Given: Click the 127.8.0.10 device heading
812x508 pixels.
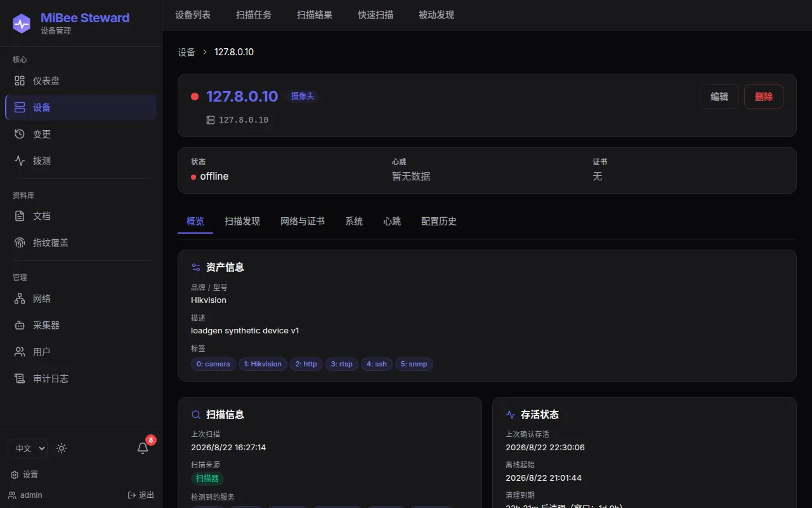Looking at the screenshot, I should (242, 96).
